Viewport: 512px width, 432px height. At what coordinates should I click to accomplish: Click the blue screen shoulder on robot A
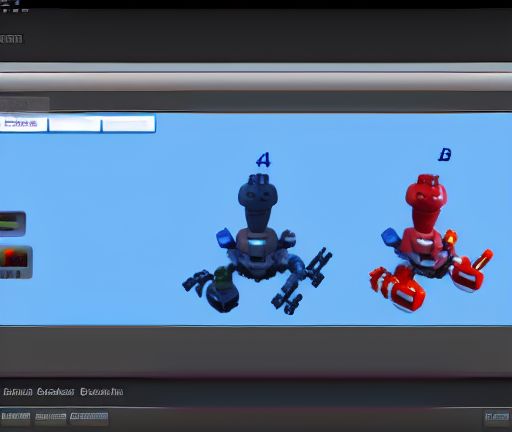point(224,238)
